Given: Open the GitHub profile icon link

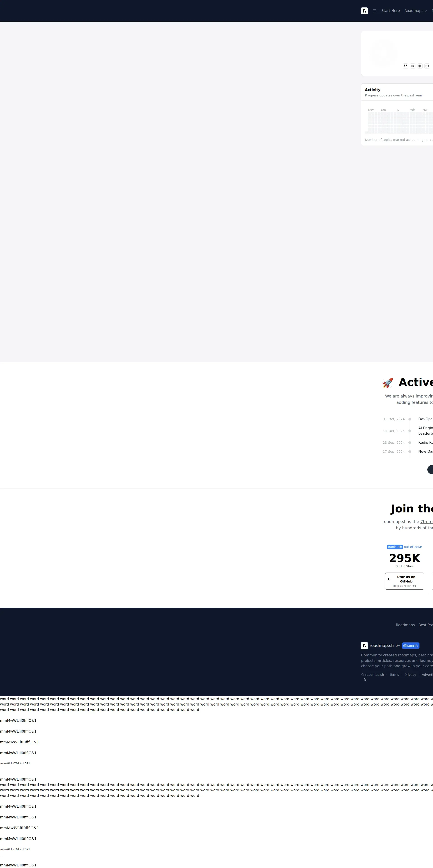Looking at the screenshot, I should (x=405, y=66).
